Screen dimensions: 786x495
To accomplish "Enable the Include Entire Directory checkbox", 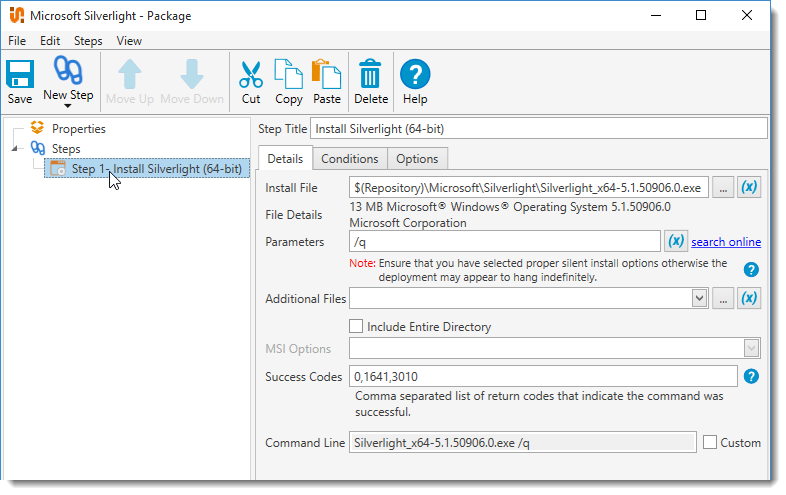I will pyautogui.click(x=355, y=326).
